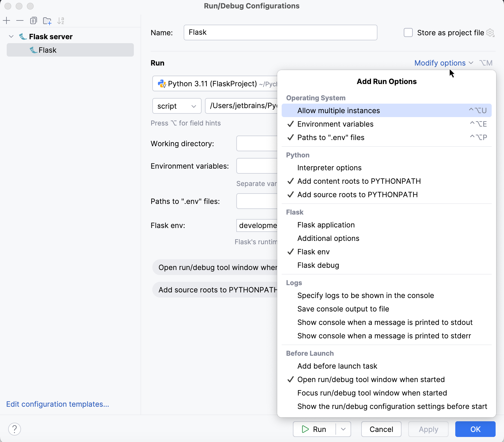Collapse the Flask server group
The width and height of the screenshot is (504, 442).
11,36
